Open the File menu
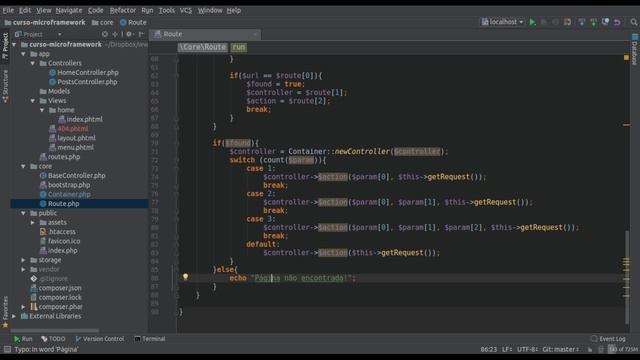Viewport: 640px width, 360px height. [8, 10]
